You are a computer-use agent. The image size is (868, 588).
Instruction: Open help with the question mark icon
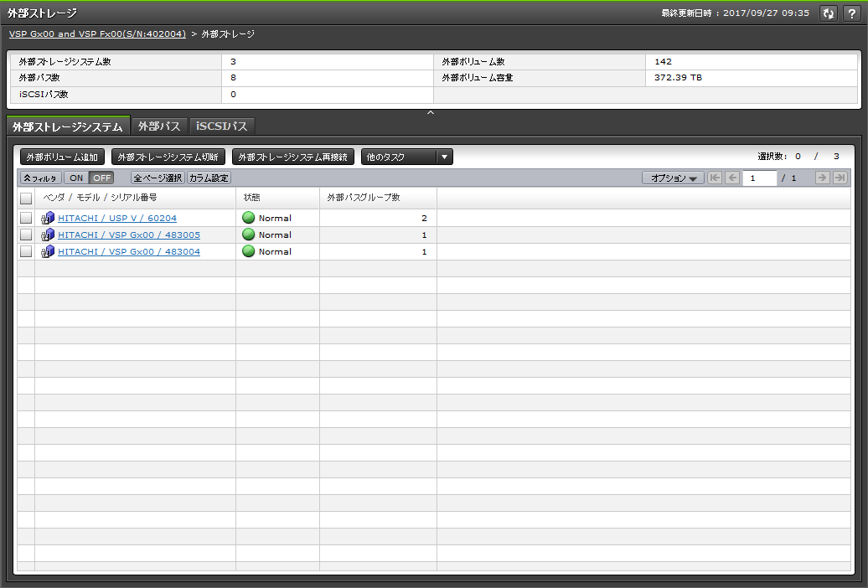pyautogui.click(x=852, y=13)
